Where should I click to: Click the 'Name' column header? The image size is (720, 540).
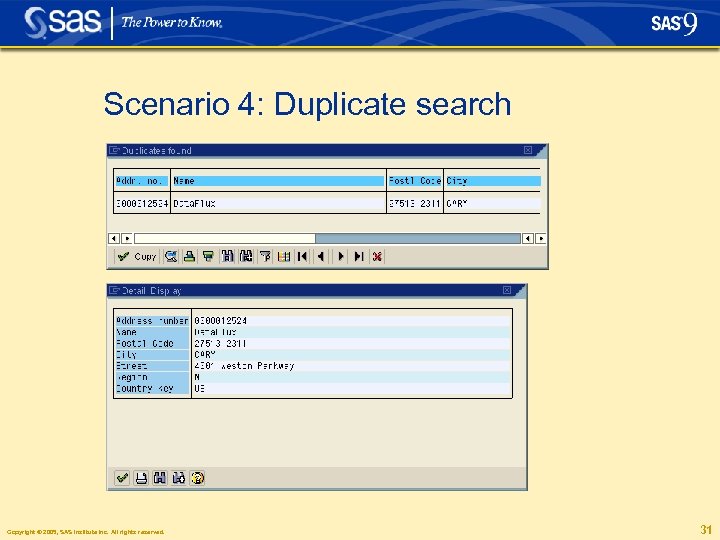point(278,181)
